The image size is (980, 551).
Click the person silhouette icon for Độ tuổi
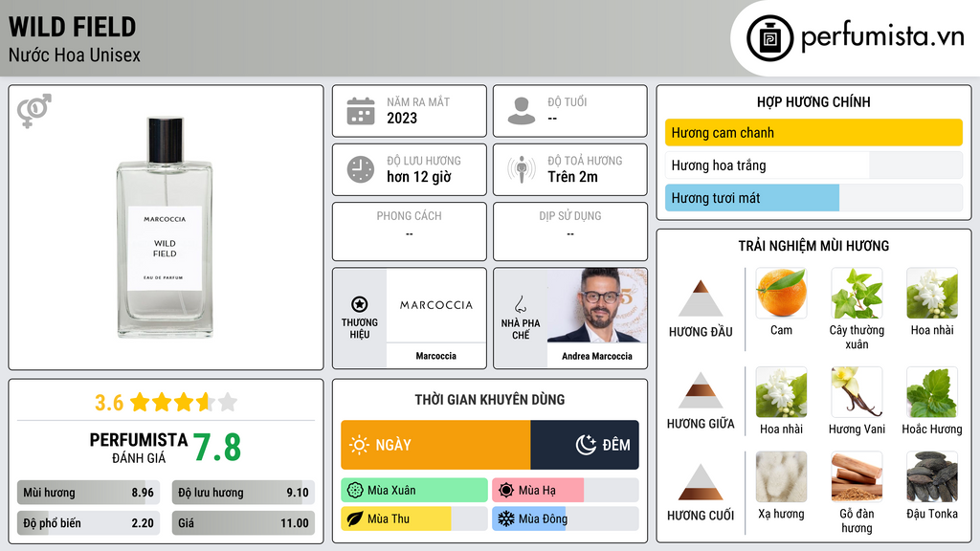point(522,111)
